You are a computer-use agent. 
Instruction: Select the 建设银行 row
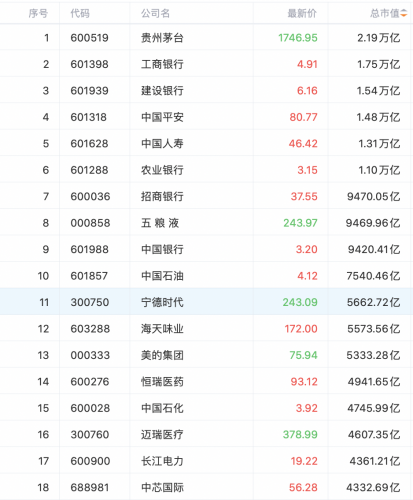206,90
